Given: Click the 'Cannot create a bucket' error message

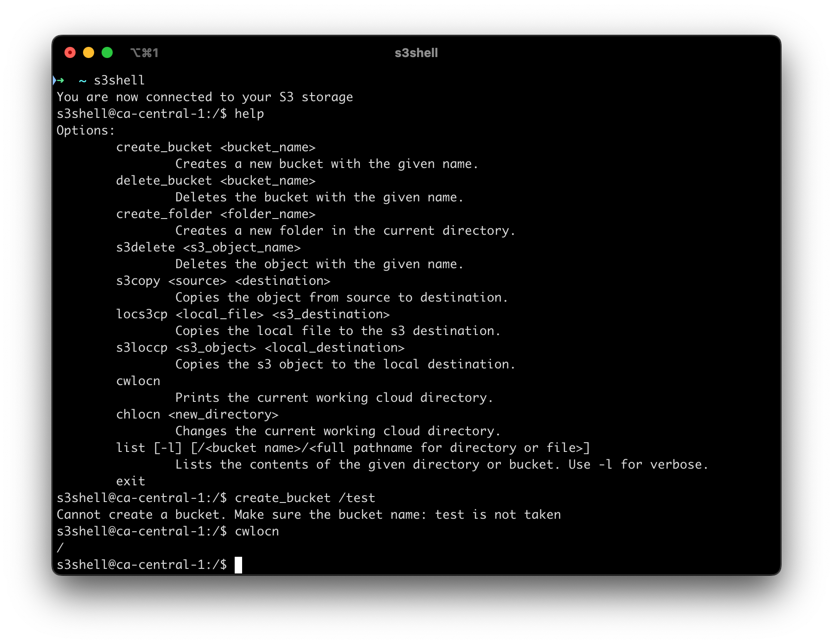Looking at the screenshot, I should [x=308, y=515].
